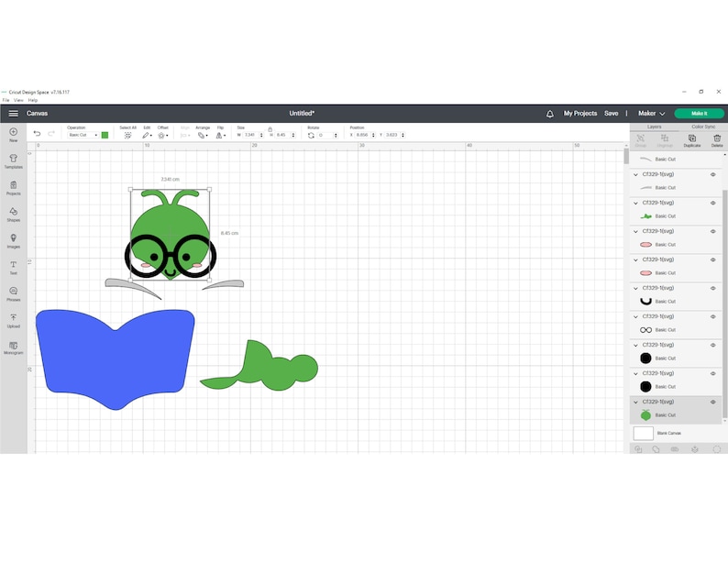Select the blue book shape on canvas
The height and width of the screenshot is (585, 728).
point(116,359)
